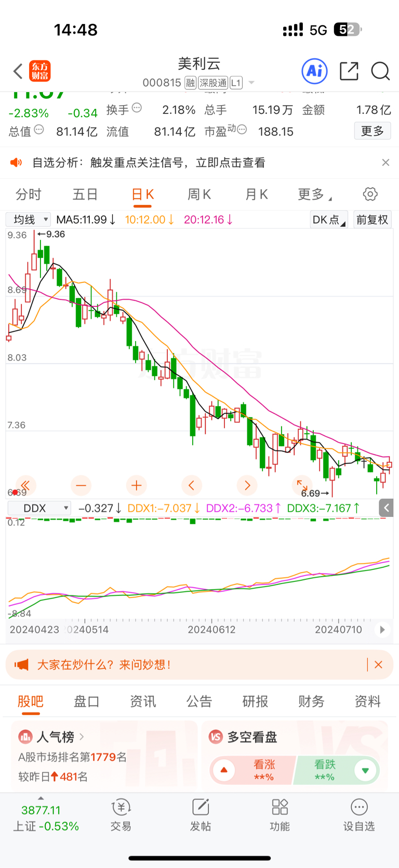Select the 日K chart tab

pyautogui.click(x=142, y=195)
